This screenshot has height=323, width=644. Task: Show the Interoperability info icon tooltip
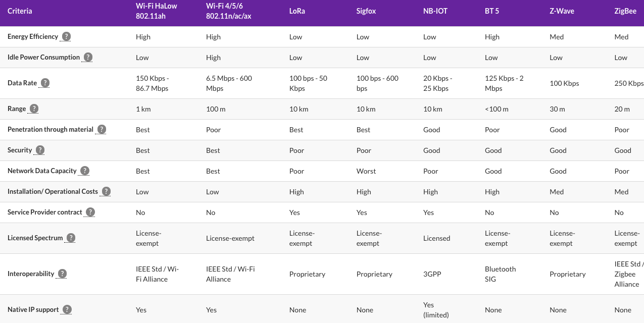tap(62, 274)
